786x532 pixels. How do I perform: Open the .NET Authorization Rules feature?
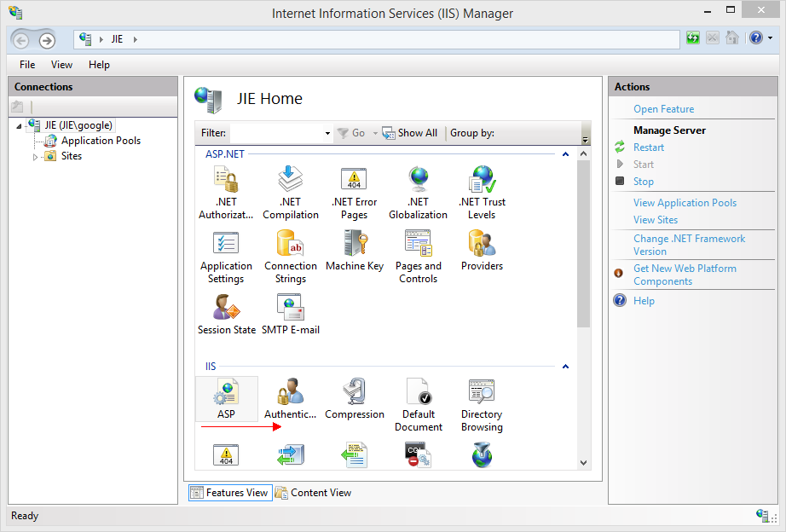coord(226,193)
